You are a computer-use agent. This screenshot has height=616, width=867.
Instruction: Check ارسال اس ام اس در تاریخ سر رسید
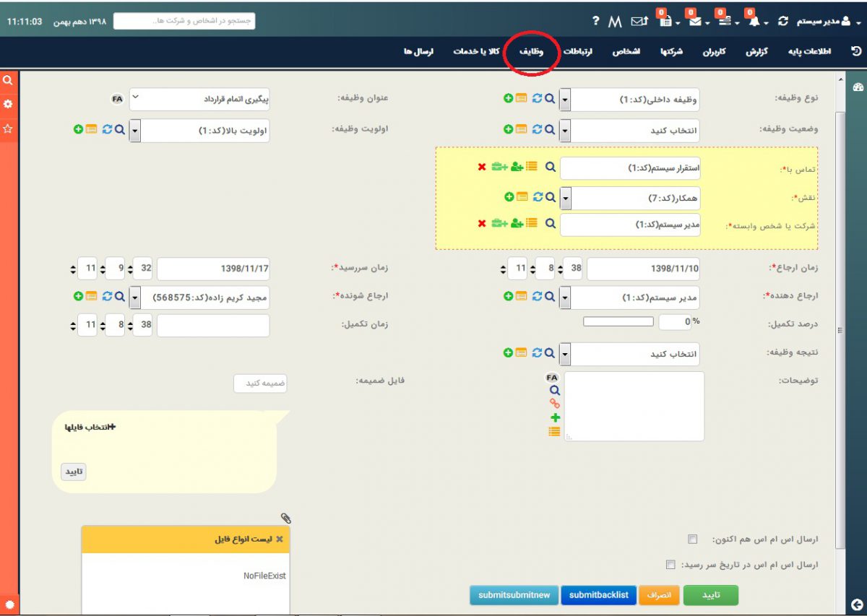tap(670, 564)
